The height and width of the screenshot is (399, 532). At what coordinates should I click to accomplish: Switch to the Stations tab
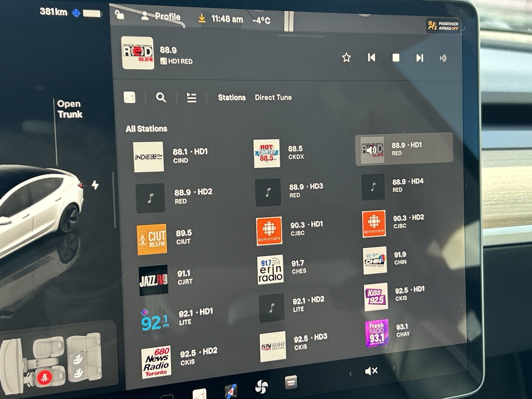tap(232, 98)
